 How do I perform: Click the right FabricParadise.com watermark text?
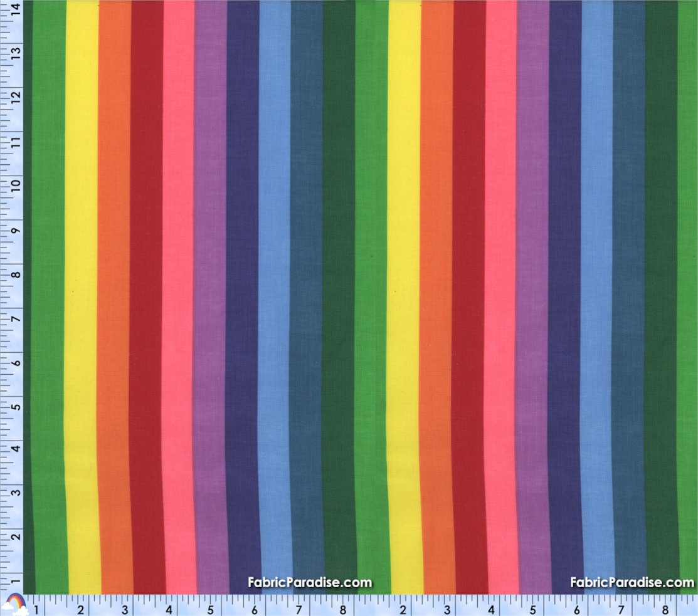click(632, 582)
